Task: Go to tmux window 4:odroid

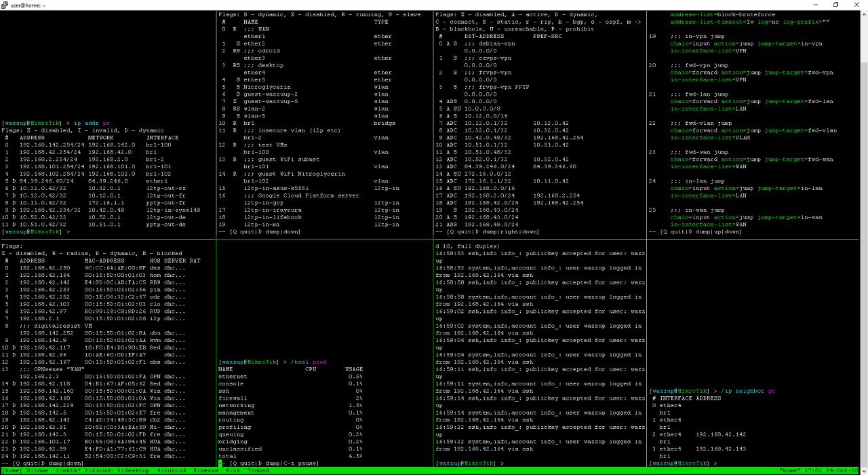Action: click(172, 470)
